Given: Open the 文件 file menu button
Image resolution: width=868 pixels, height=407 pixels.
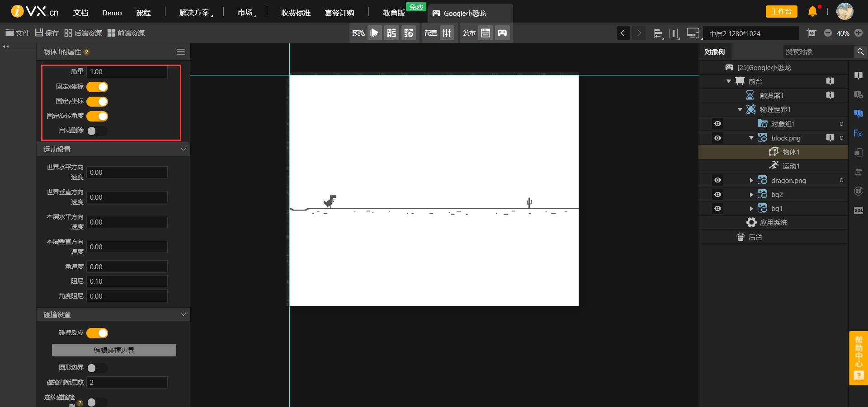Looking at the screenshot, I should click(x=17, y=33).
